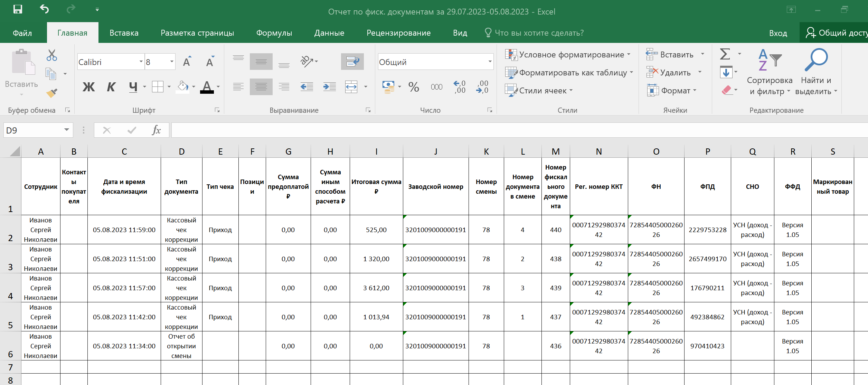Click Fill down arrow icon
This screenshot has height=385, width=868.
[x=726, y=72]
